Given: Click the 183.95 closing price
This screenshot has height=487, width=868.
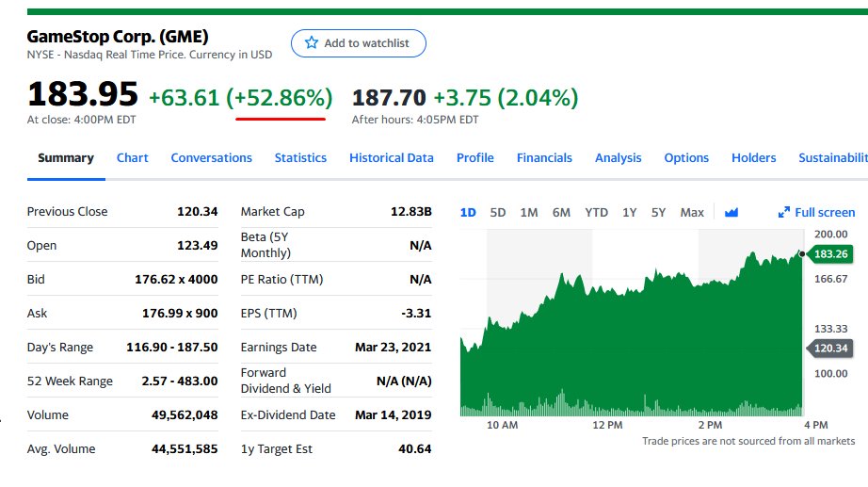Looking at the screenshot, I should click(x=83, y=93).
